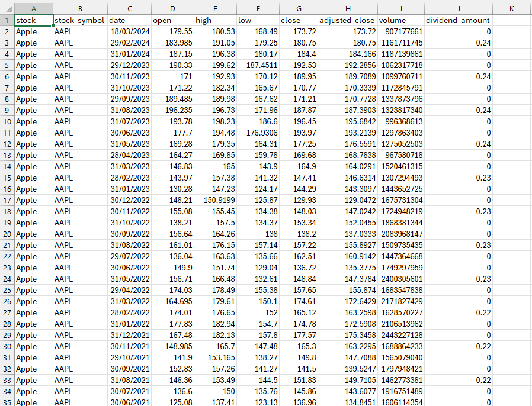
Task: Select column C header
Action: point(130,9)
